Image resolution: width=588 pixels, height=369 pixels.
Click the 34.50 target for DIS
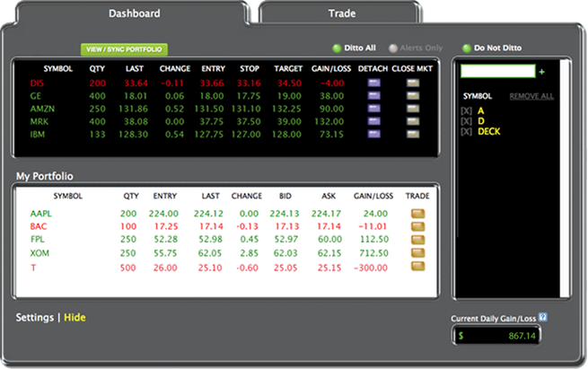click(x=289, y=83)
